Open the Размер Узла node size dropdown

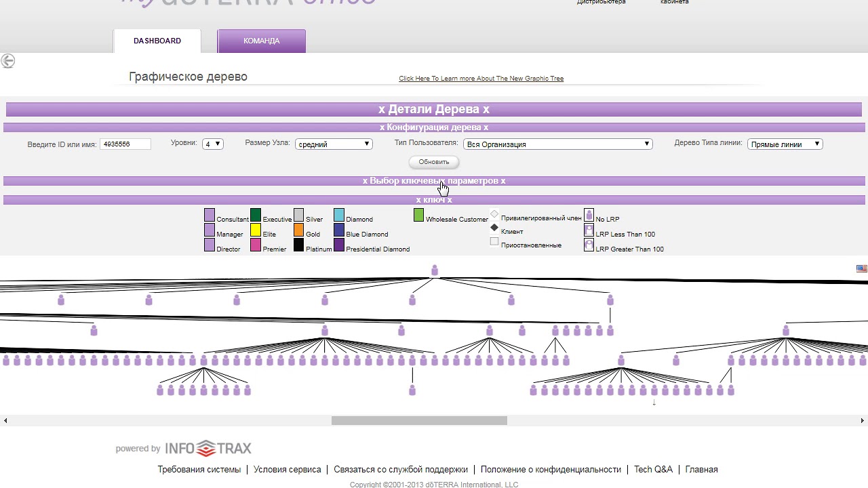(x=334, y=144)
